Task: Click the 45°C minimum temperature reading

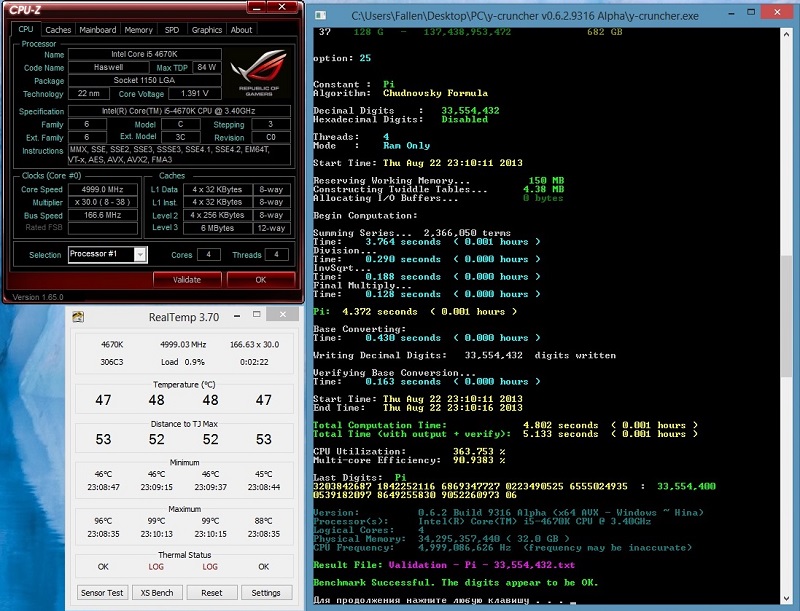Action: click(x=264, y=474)
